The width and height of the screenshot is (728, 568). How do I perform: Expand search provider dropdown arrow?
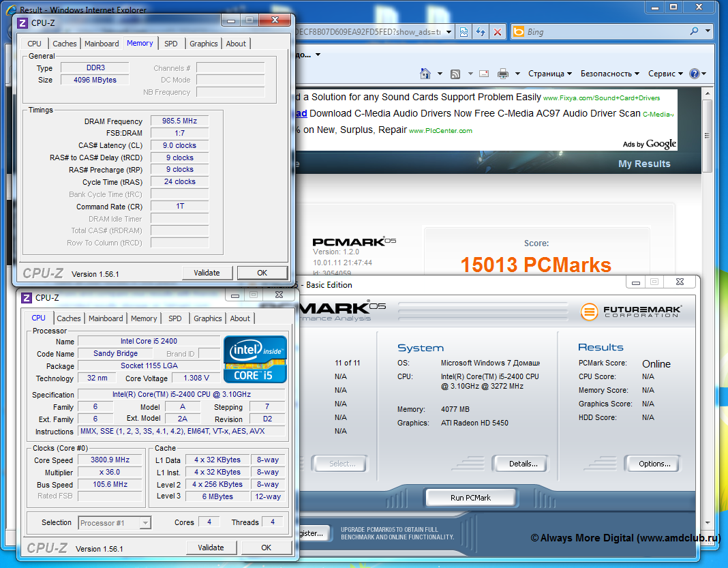pos(708,31)
